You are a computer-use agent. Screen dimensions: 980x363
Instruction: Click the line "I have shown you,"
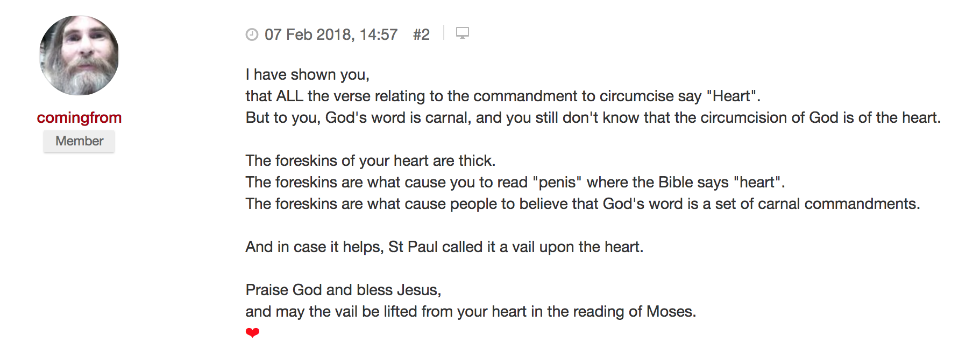307,74
